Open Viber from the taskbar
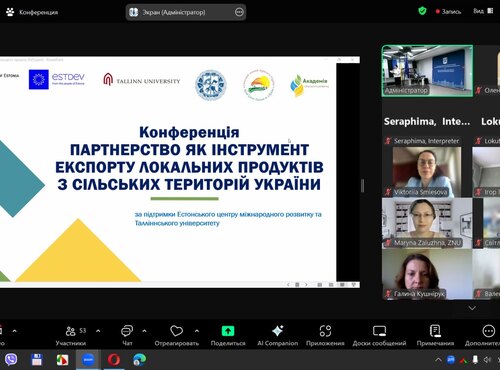 (11, 360)
